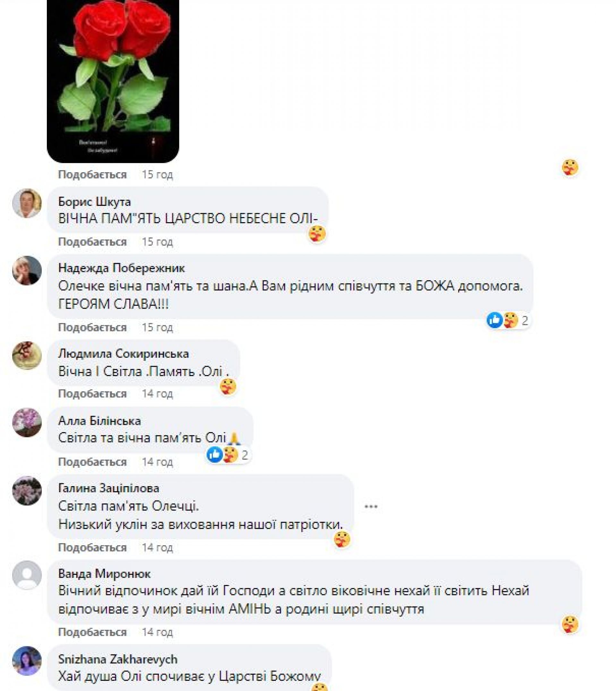Like Борис Шкута's comment via Подобається
The height and width of the screenshot is (691, 616).
(92, 242)
